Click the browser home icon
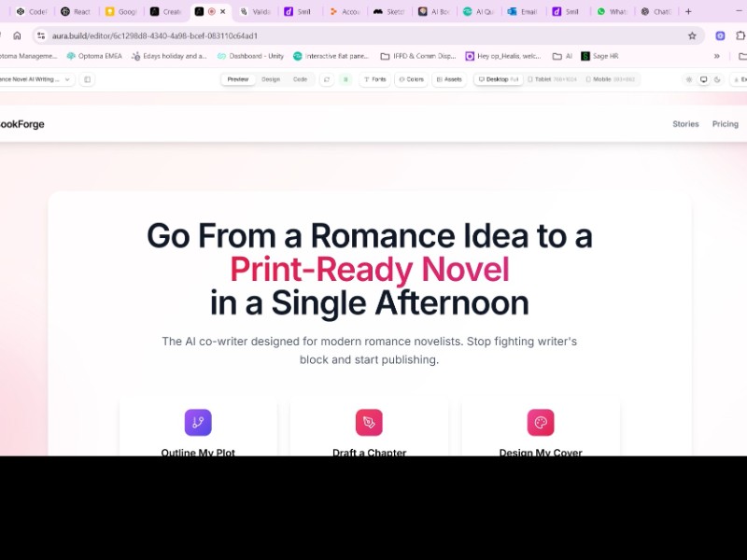This screenshot has height=560, width=747. point(17,35)
